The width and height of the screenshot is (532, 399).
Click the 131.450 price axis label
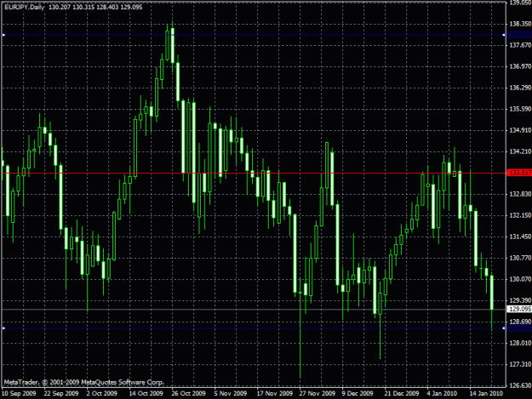tap(520, 237)
